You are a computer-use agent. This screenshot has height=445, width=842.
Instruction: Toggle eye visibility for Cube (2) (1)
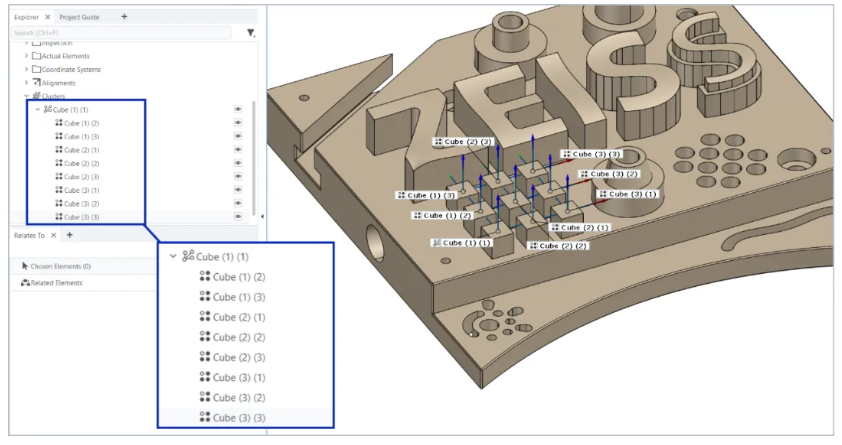pos(238,150)
